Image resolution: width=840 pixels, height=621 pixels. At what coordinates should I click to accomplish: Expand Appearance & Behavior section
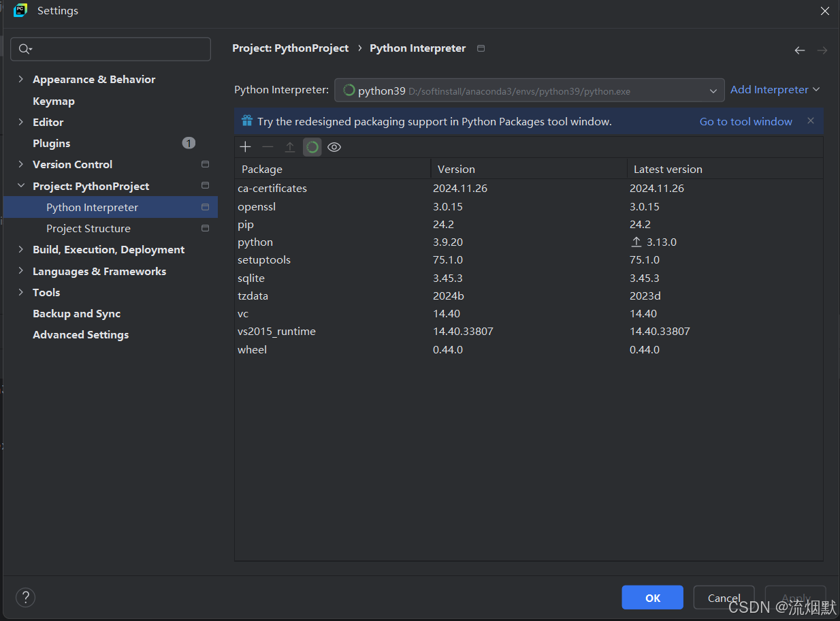tap(20, 79)
